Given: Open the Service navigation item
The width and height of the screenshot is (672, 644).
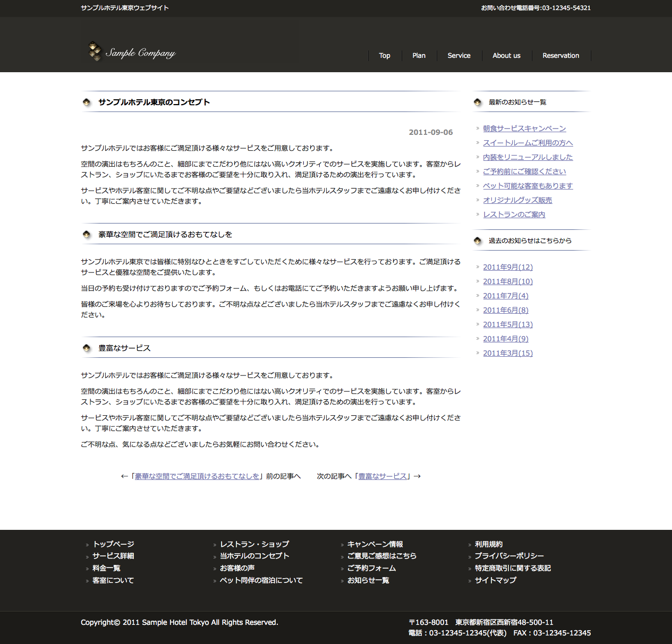Looking at the screenshot, I should point(459,56).
